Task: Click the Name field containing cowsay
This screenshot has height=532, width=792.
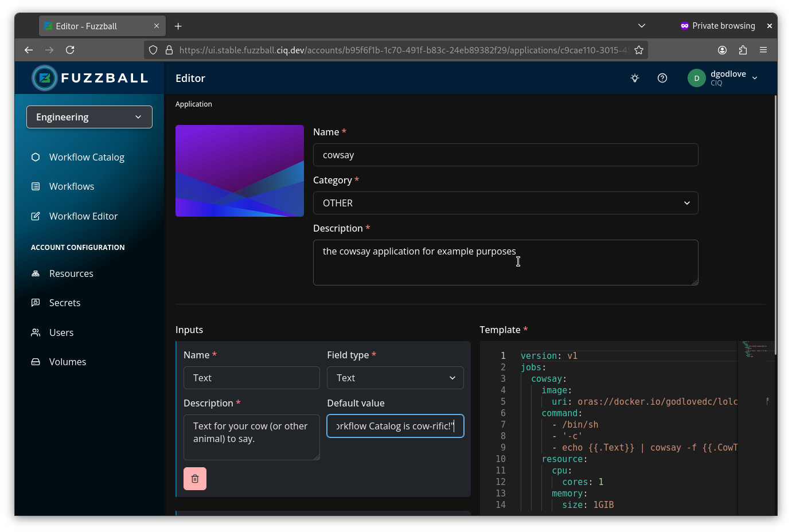Action: [x=505, y=155]
